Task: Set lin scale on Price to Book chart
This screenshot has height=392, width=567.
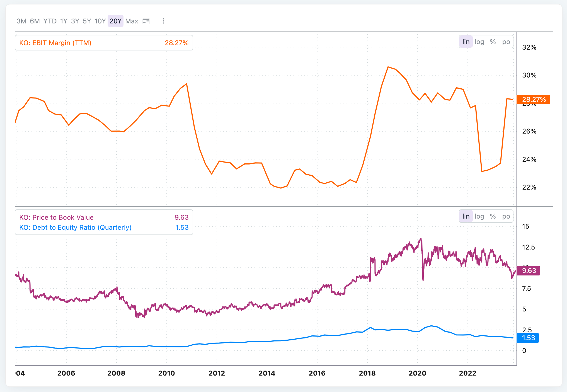Action: [x=466, y=216]
